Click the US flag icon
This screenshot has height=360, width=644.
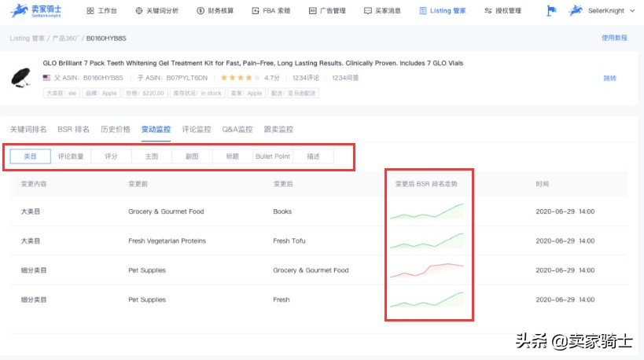click(x=47, y=78)
